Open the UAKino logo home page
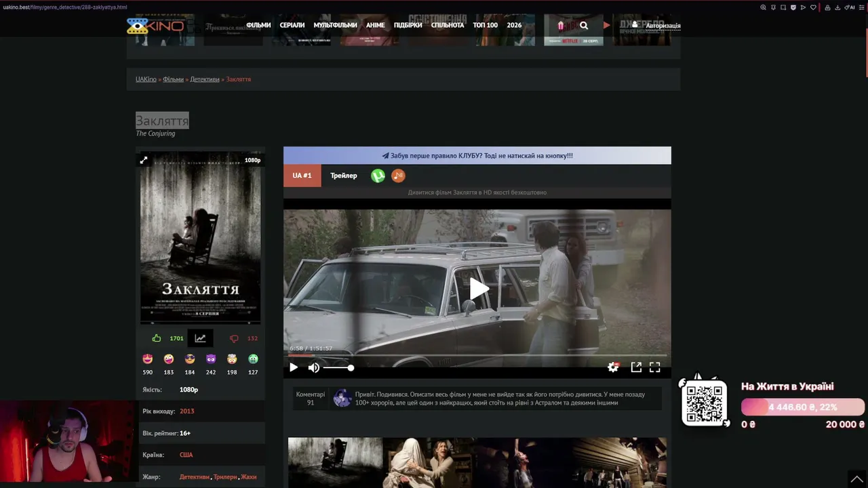This screenshot has width=868, height=488. coord(155,26)
